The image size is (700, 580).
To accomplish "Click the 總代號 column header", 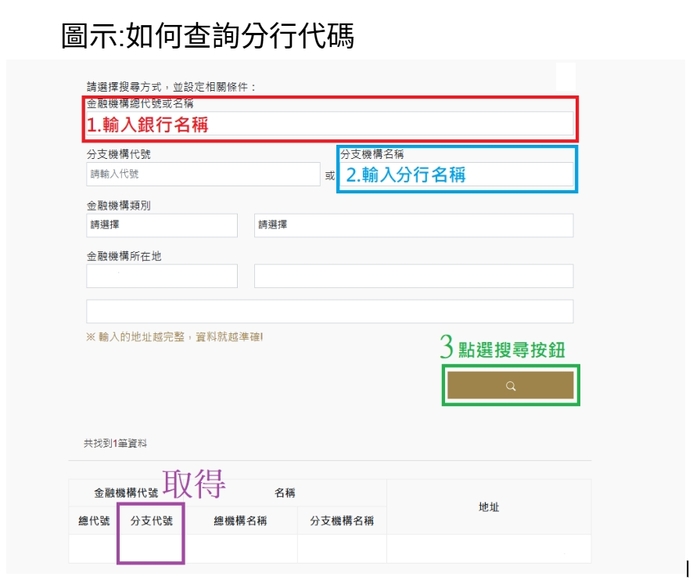I will [94, 521].
